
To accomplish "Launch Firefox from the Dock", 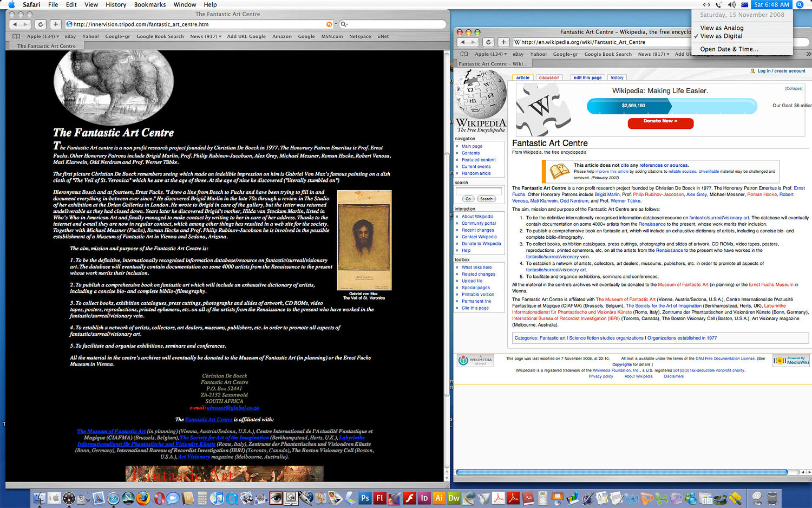I will [x=143, y=498].
